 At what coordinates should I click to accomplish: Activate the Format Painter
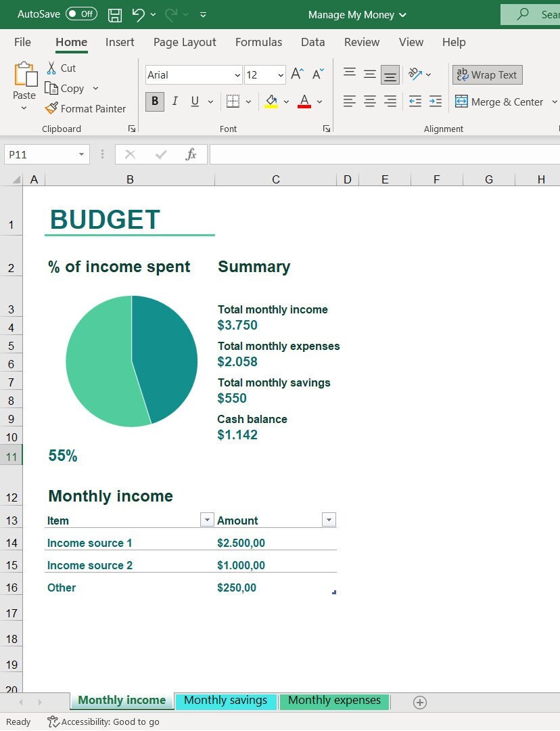coord(85,108)
